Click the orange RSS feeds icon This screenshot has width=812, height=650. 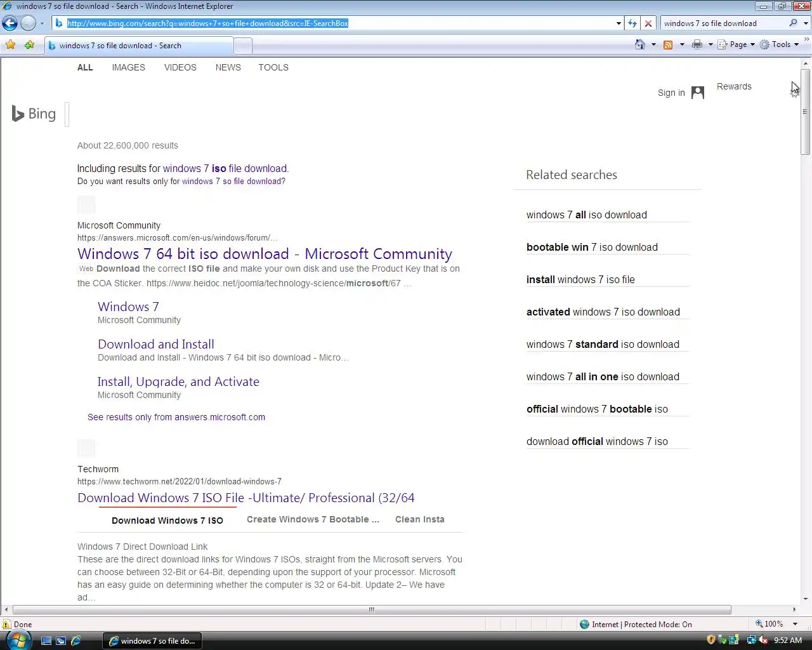coord(668,44)
